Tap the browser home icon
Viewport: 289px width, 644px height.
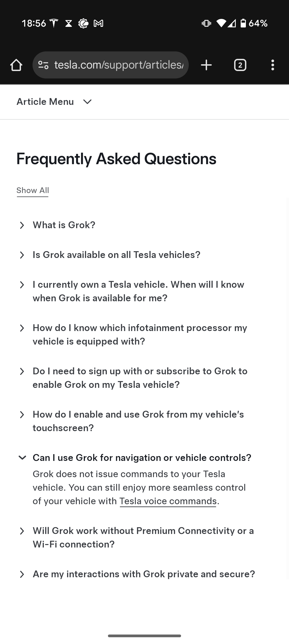click(16, 65)
